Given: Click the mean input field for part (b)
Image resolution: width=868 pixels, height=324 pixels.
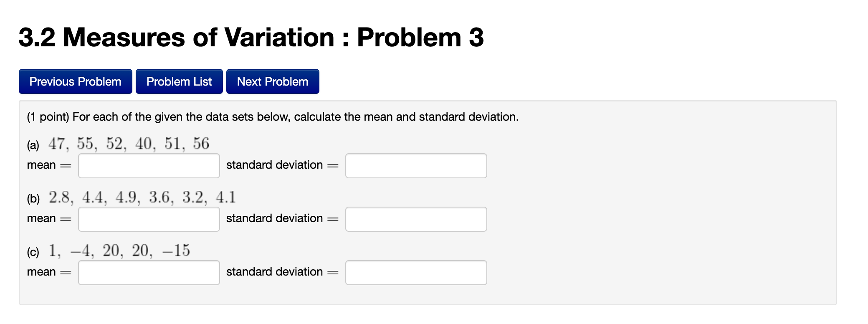Looking at the screenshot, I should click(148, 219).
